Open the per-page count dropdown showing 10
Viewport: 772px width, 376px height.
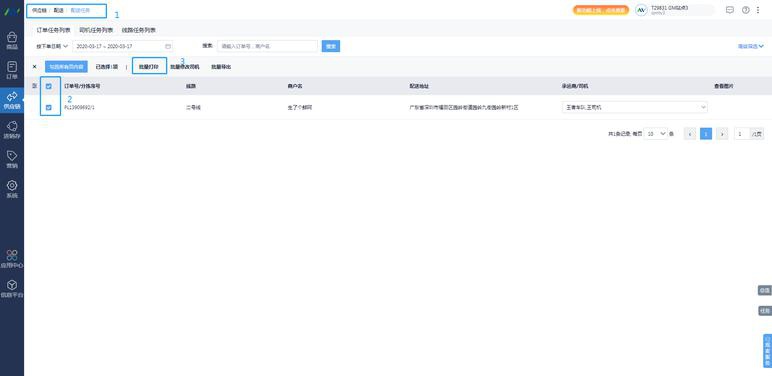point(655,133)
